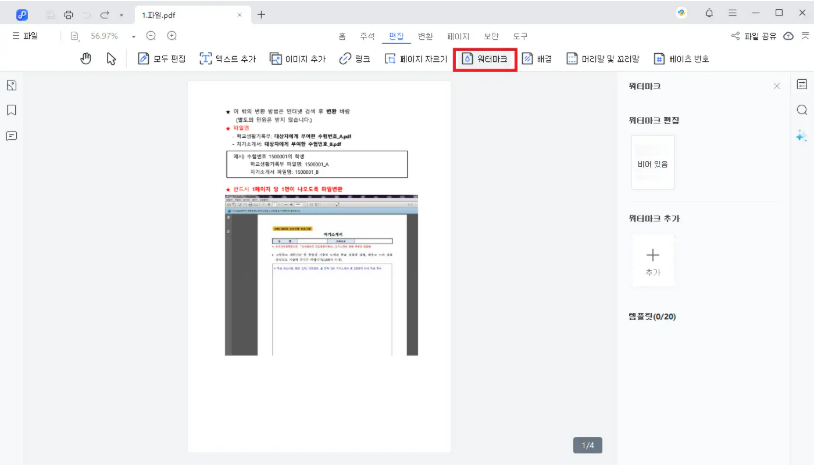
Task: Click the page view icon beside zoom
Action: 75,36
